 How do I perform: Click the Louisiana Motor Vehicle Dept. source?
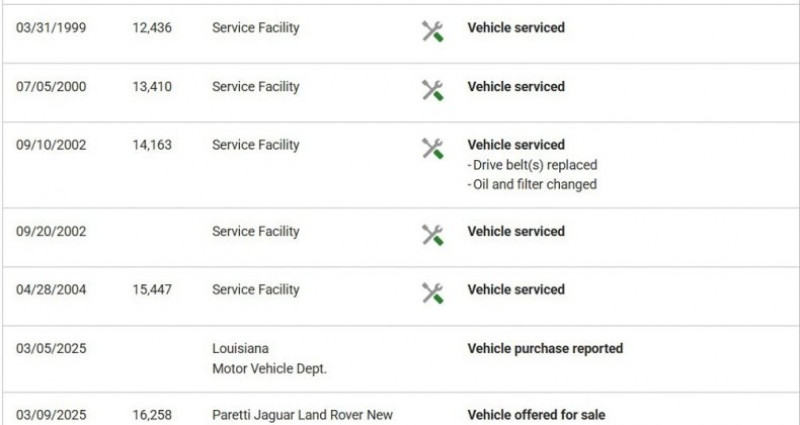[x=270, y=358]
